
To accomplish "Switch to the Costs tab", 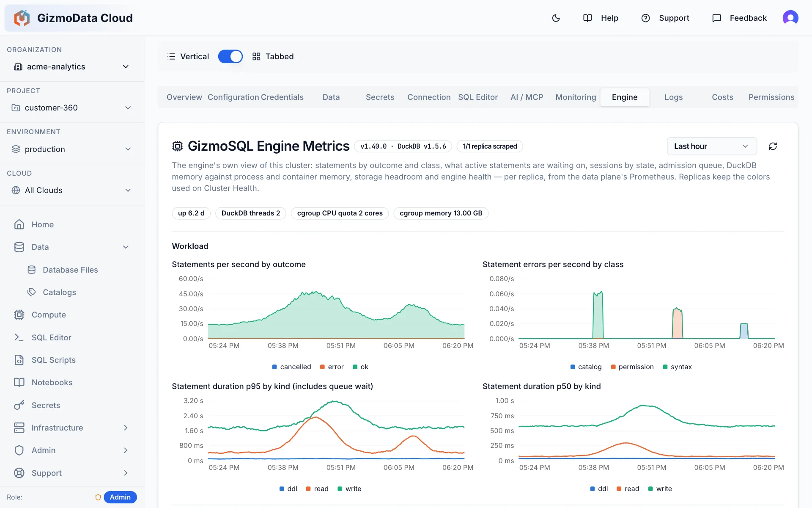I will 722,97.
